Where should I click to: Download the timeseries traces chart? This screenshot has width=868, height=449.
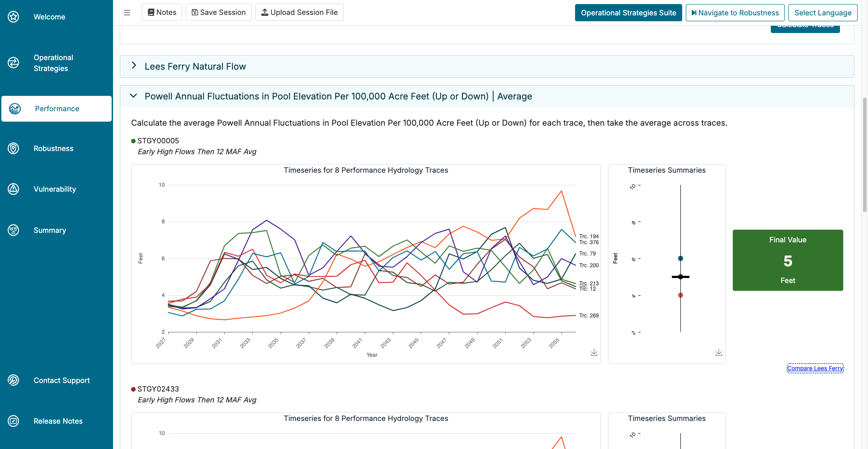click(594, 353)
